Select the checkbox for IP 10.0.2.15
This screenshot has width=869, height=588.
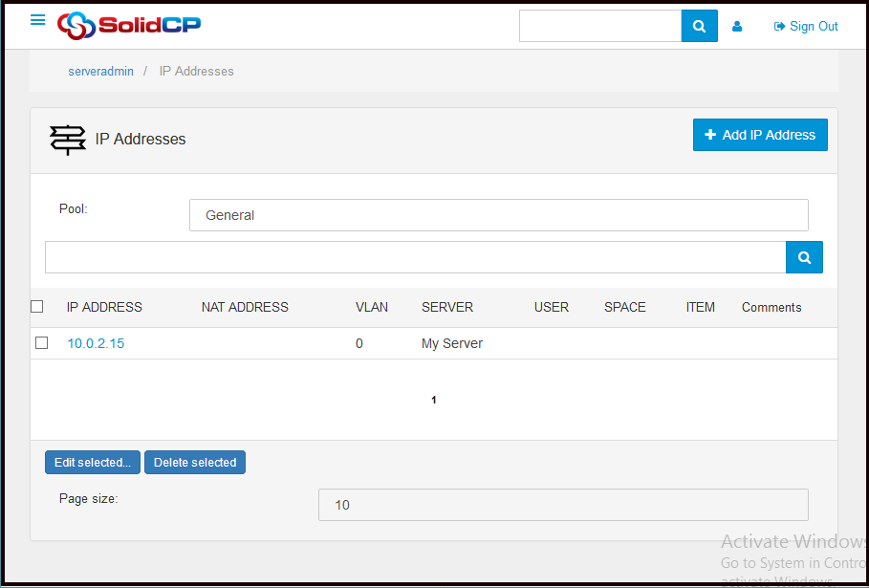pos(41,343)
